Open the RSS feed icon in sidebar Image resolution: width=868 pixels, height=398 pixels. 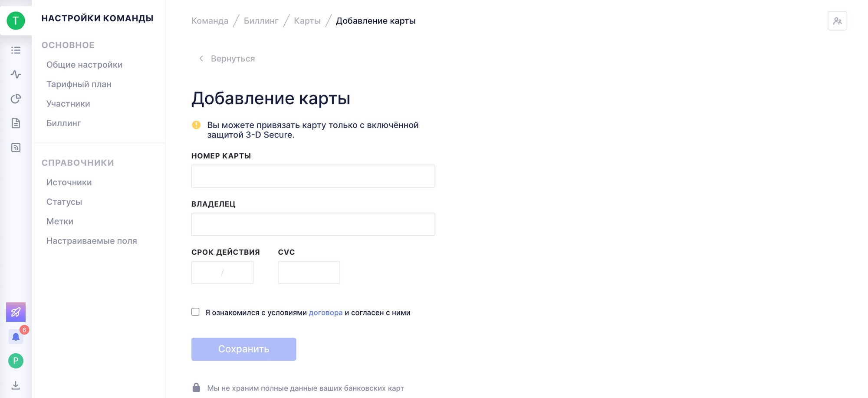(16, 148)
